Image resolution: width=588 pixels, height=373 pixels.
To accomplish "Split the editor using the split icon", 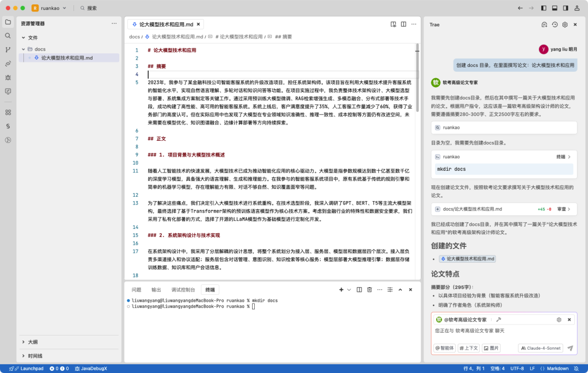I will click(x=403, y=24).
